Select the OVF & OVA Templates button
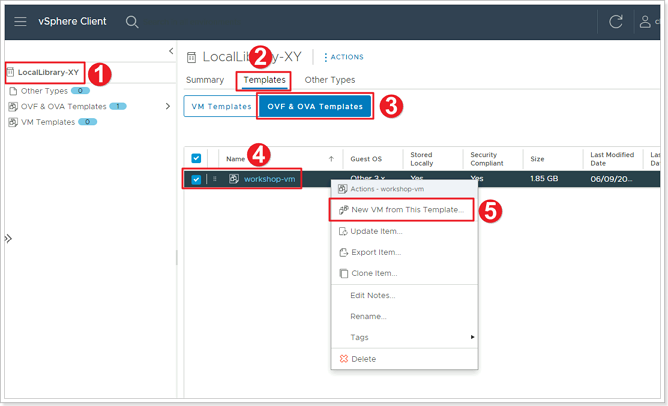Image resolution: width=668 pixels, height=406 pixels. (x=315, y=107)
